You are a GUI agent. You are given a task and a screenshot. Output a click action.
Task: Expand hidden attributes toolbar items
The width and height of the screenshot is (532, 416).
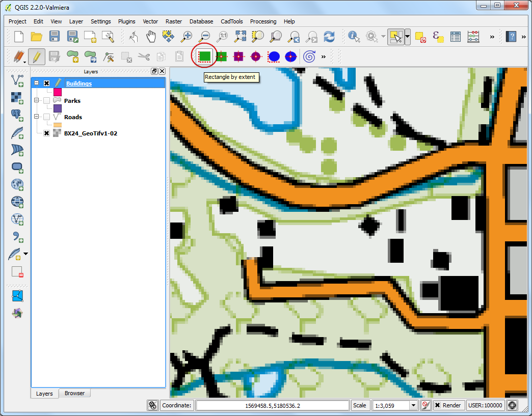point(492,37)
